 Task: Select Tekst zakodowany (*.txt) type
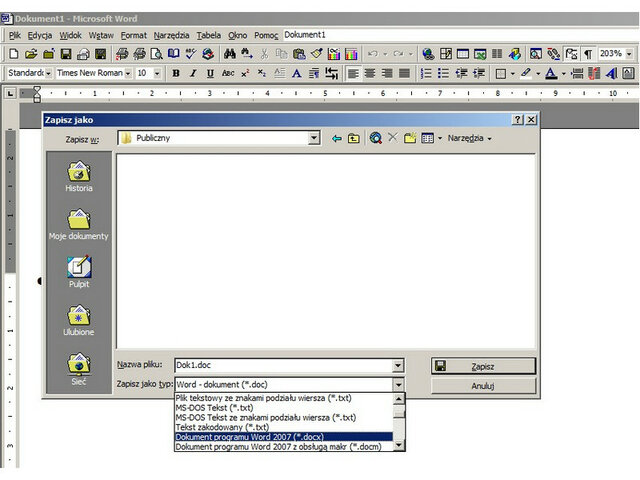coord(284,427)
